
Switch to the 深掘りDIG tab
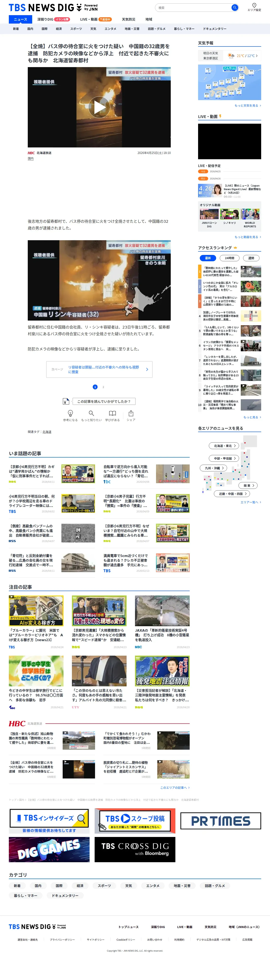pos(53,19)
